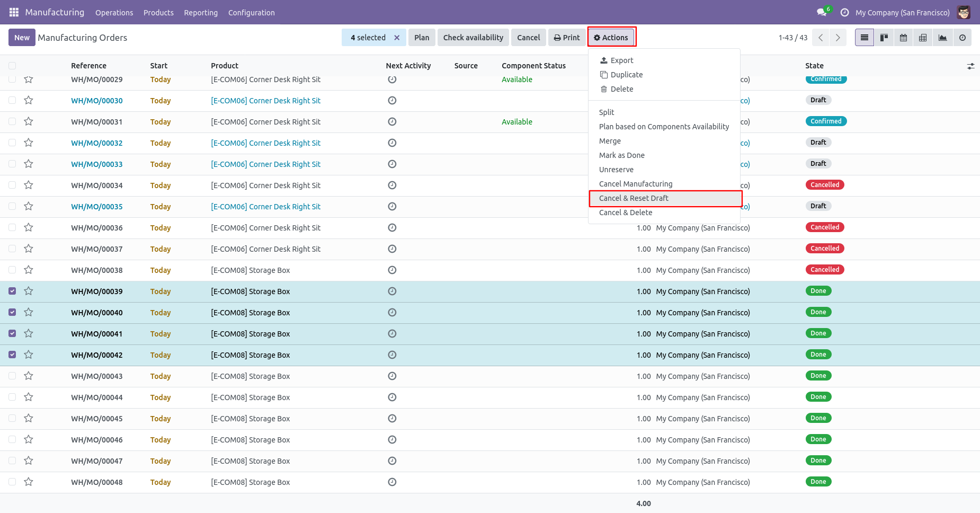Switch to calendar view
980x513 pixels.
pos(904,38)
